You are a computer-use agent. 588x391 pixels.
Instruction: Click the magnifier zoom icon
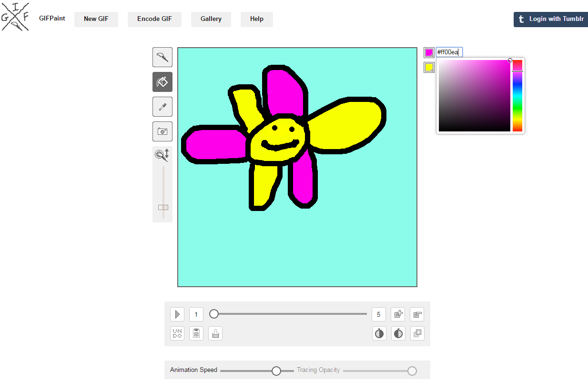162,155
